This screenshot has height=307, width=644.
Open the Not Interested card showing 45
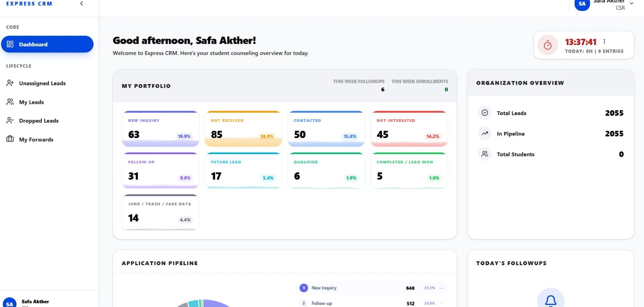[x=409, y=129]
